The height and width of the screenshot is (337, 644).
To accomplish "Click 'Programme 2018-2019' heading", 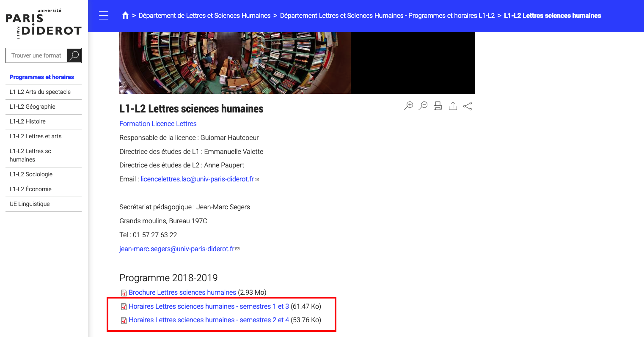I will pos(168,278).
